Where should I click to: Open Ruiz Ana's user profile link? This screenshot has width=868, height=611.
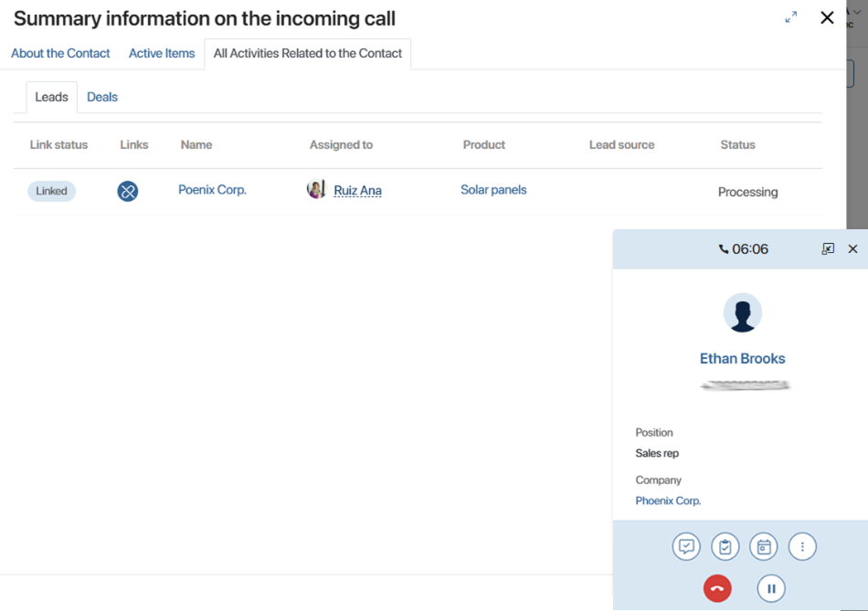[357, 190]
